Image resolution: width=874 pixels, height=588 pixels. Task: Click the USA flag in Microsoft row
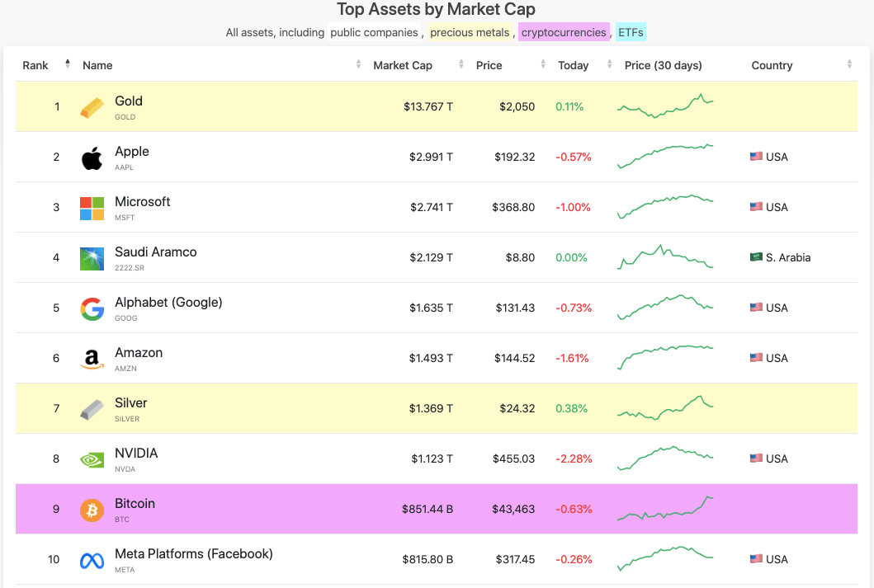pos(756,206)
